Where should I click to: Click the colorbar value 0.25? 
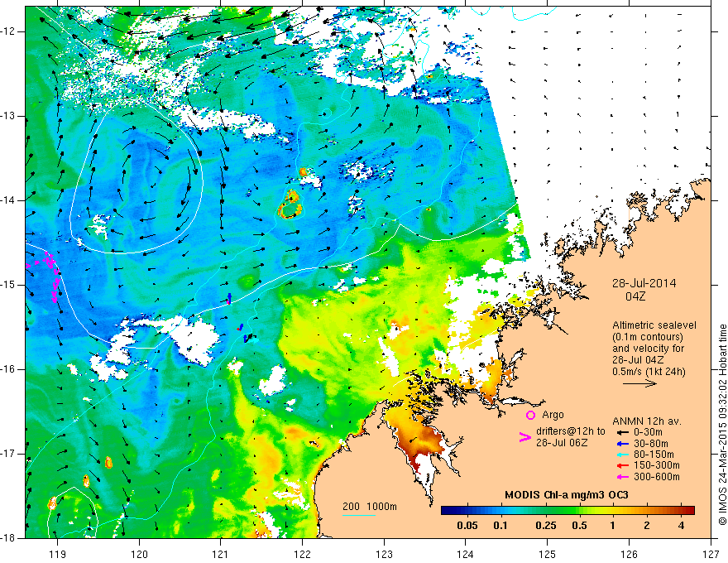click(x=545, y=526)
